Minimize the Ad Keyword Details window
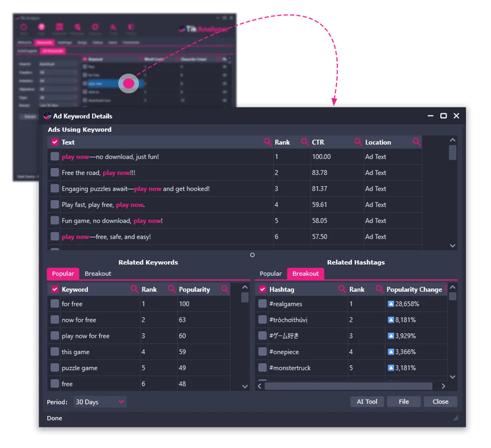Screen dimensions: 491x448 pyautogui.click(x=430, y=116)
